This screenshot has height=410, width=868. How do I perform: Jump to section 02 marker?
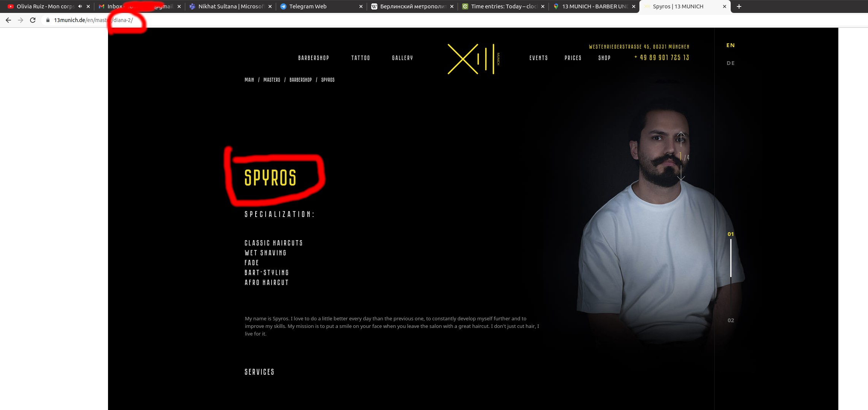coord(731,320)
